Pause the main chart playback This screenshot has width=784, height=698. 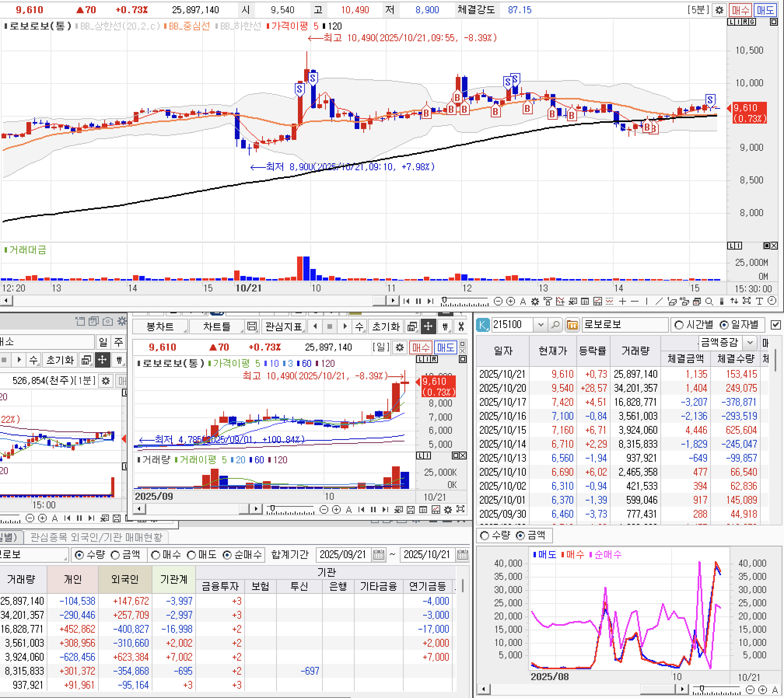pos(418,301)
